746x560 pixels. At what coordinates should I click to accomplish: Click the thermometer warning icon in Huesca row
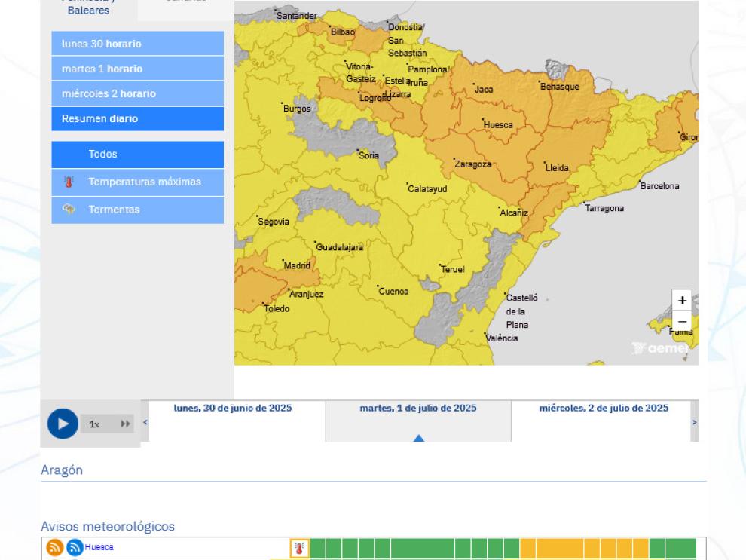(x=299, y=549)
